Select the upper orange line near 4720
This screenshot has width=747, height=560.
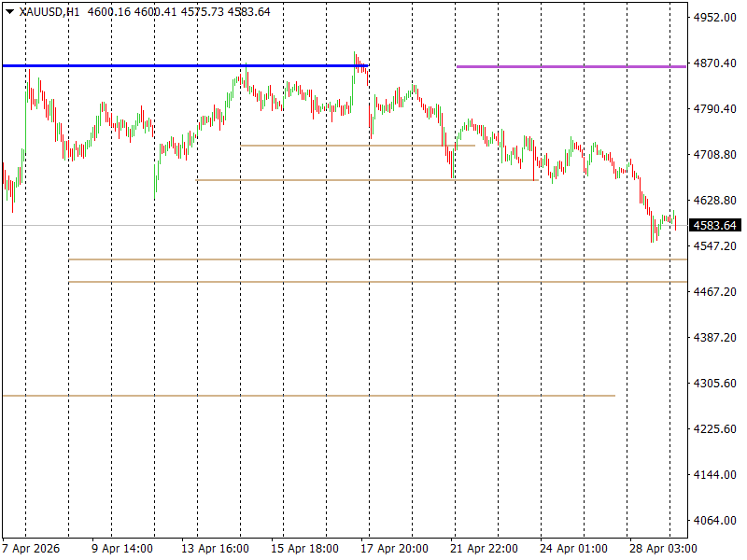[x=355, y=145]
